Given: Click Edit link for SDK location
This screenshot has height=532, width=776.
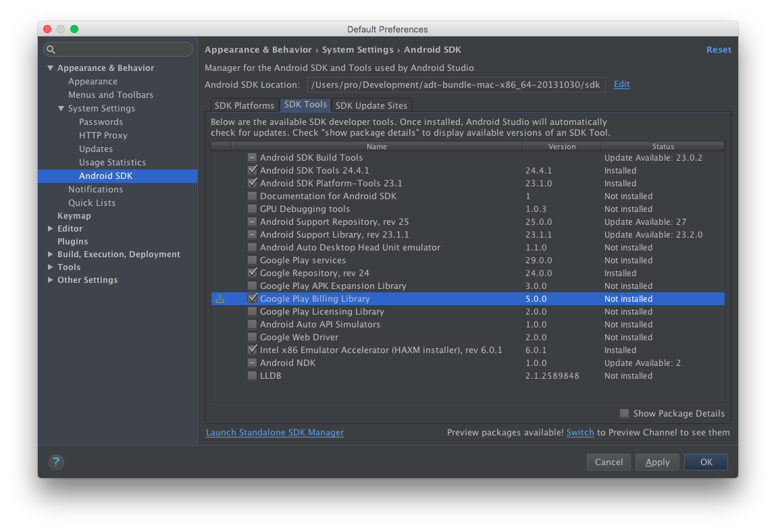Looking at the screenshot, I should 621,84.
